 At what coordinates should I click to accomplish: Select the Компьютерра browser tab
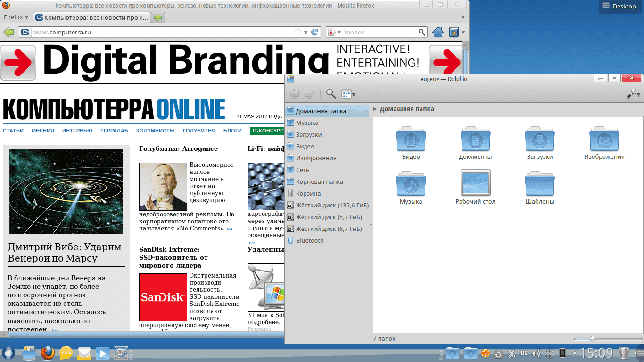point(91,17)
